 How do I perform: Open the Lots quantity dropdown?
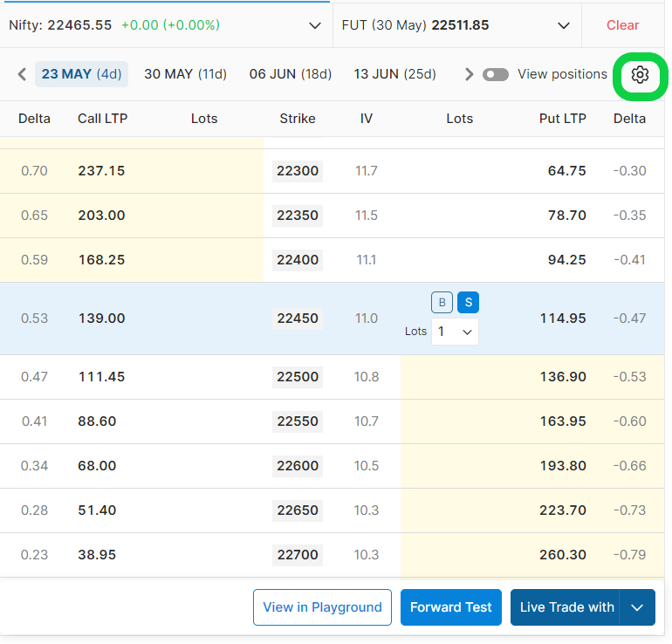coord(455,332)
